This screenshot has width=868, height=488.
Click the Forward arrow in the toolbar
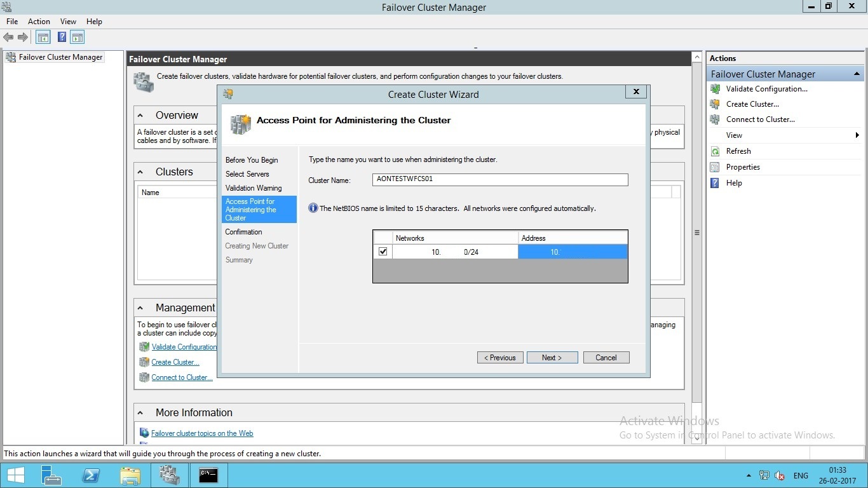click(23, 37)
